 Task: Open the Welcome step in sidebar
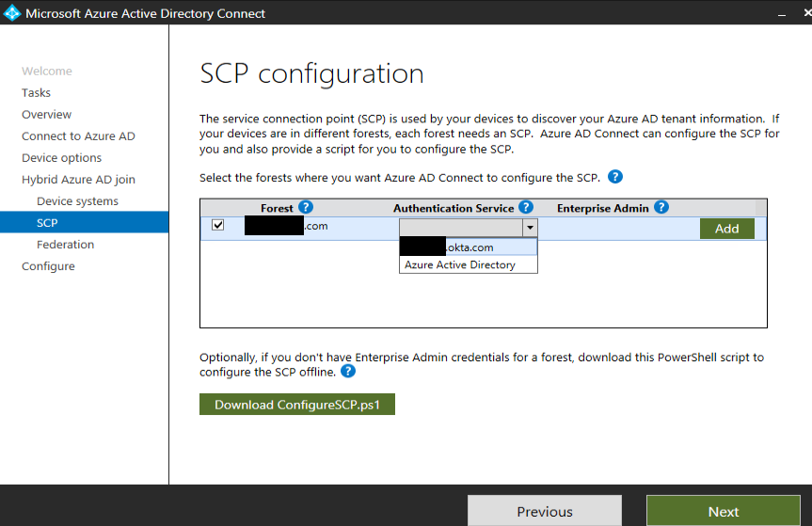click(47, 71)
